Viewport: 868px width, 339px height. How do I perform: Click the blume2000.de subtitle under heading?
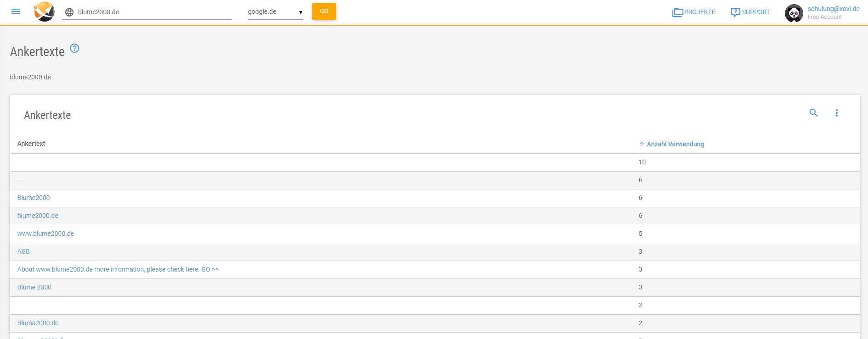[x=30, y=77]
